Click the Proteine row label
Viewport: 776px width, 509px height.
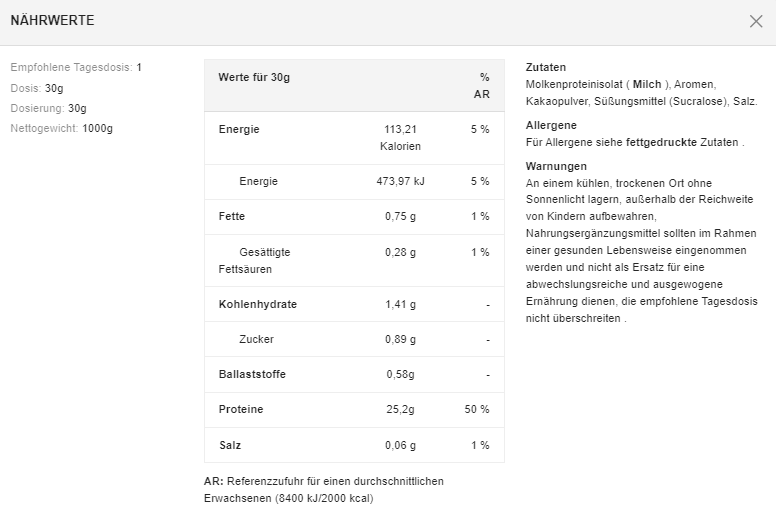[x=241, y=409]
